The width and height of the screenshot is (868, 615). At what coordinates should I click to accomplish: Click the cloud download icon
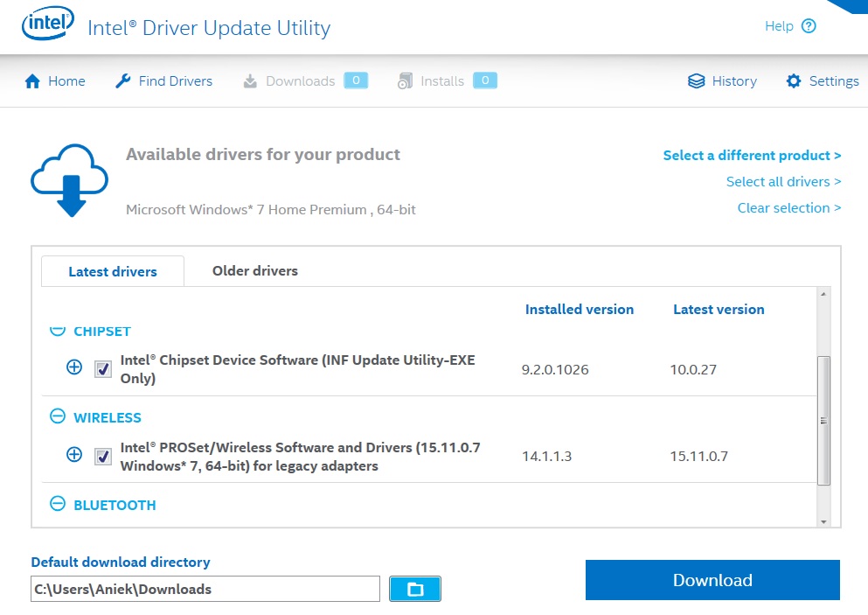click(69, 180)
